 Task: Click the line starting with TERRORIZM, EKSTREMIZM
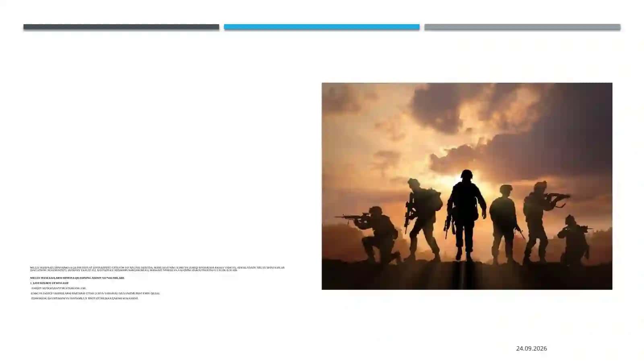pyautogui.click(x=85, y=298)
